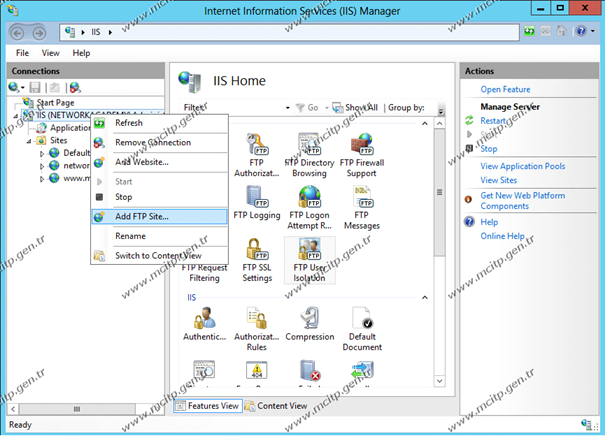This screenshot has width=605, height=436.
Task: Click the Save icon in Connections toolbar
Action: tap(35, 88)
